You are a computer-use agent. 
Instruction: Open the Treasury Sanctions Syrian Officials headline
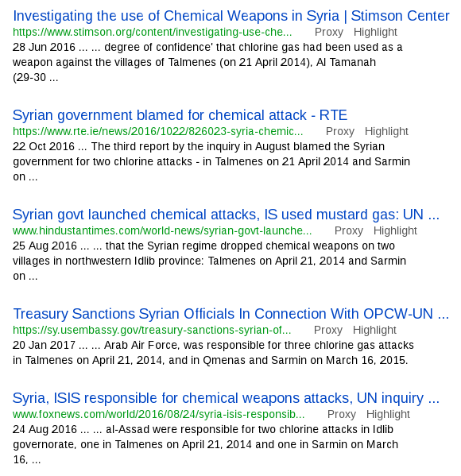(230, 314)
